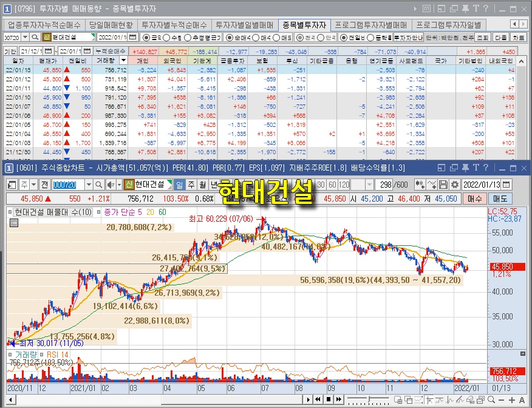Viewport: 532px width, 408px height.
Task: Click the candlestick indicator icon in chart toolbar
Action: pyautogui.click(x=420, y=185)
